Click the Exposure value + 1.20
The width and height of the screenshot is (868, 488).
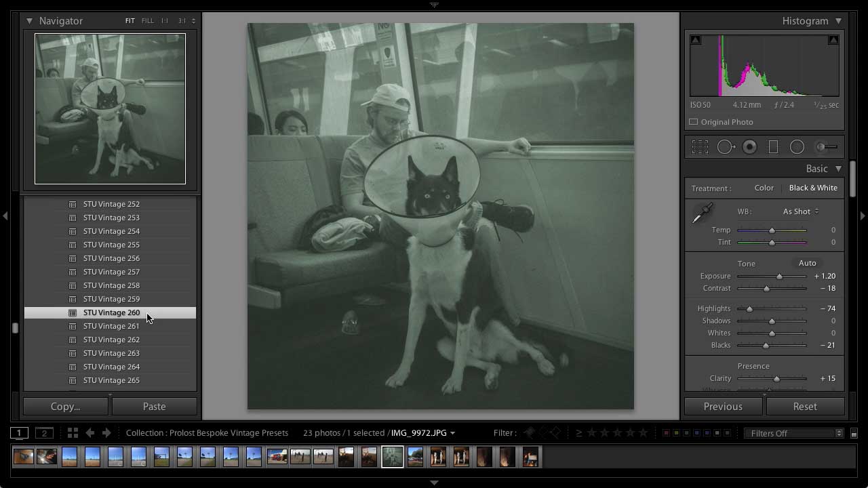pyautogui.click(x=825, y=277)
